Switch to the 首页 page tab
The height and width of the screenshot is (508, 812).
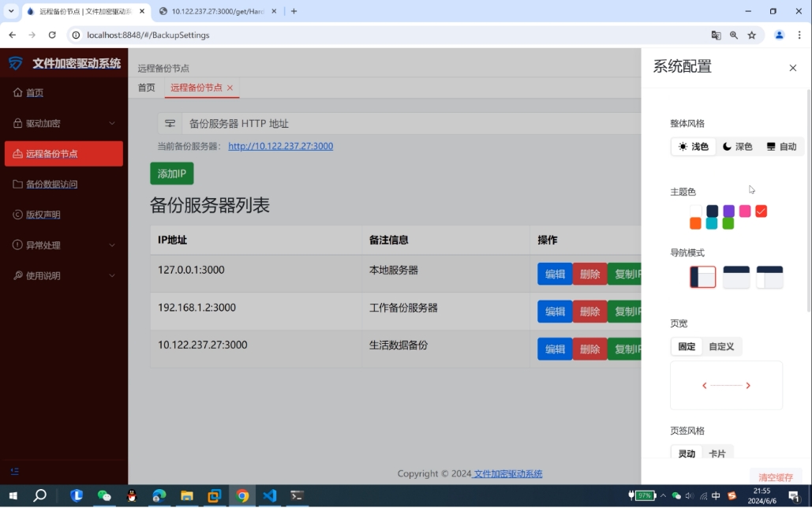pos(147,88)
